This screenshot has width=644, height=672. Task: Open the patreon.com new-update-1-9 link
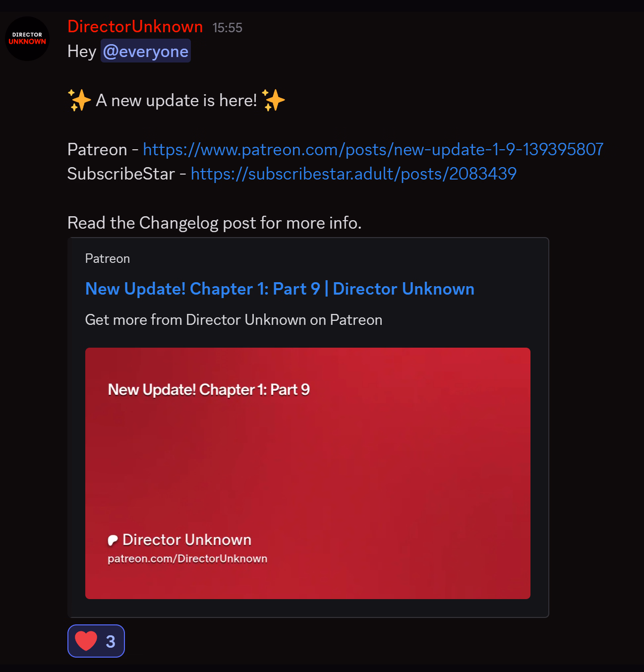[373, 149]
